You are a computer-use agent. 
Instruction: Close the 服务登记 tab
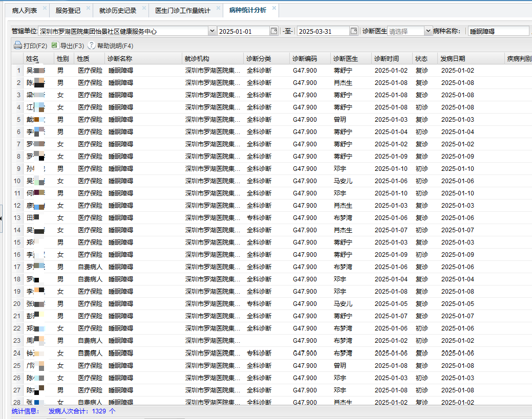point(89,9)
